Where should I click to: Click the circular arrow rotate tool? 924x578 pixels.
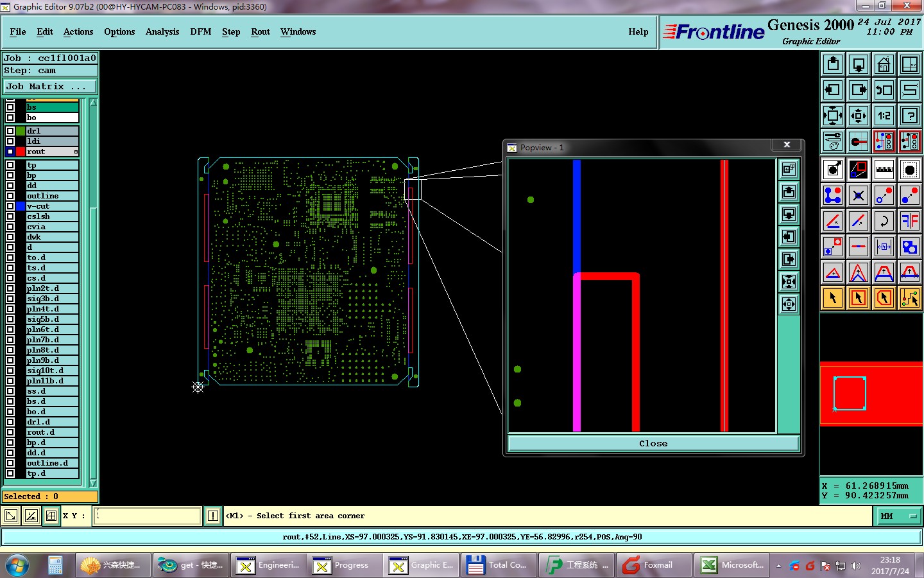point(884,221)
